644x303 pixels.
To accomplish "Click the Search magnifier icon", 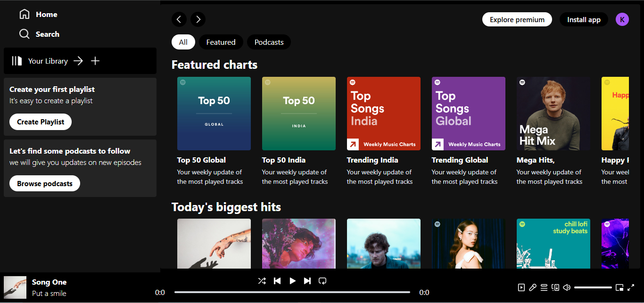I will point(25,34).
